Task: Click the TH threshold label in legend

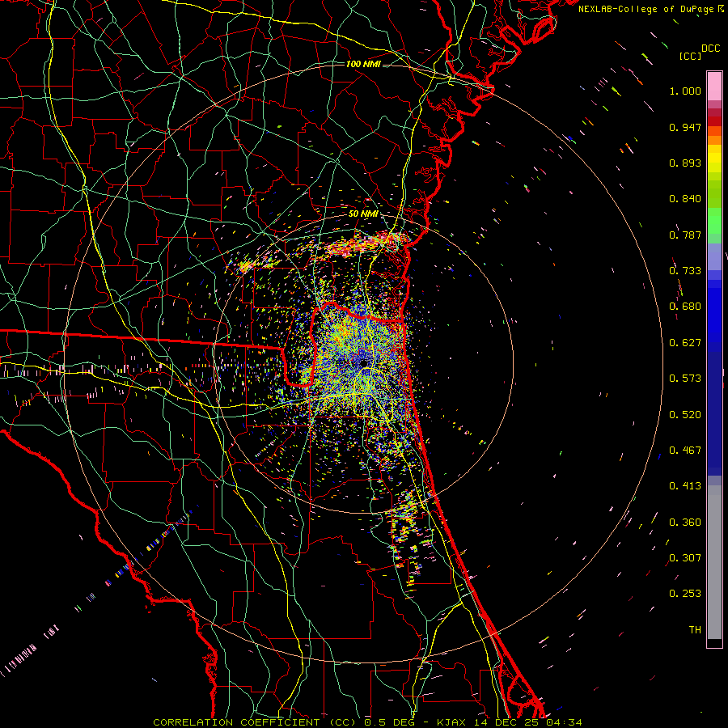Action: tap(695, 630)
